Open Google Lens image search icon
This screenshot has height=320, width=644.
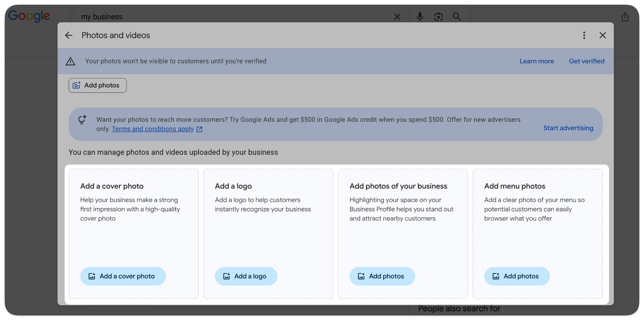pos(438,17)
